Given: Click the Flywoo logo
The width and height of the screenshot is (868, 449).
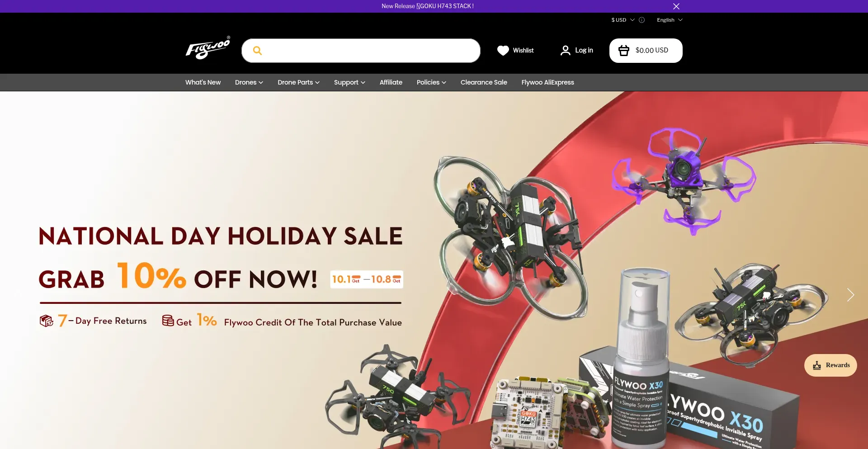Looking at the screenshot, I should (208, 48).
